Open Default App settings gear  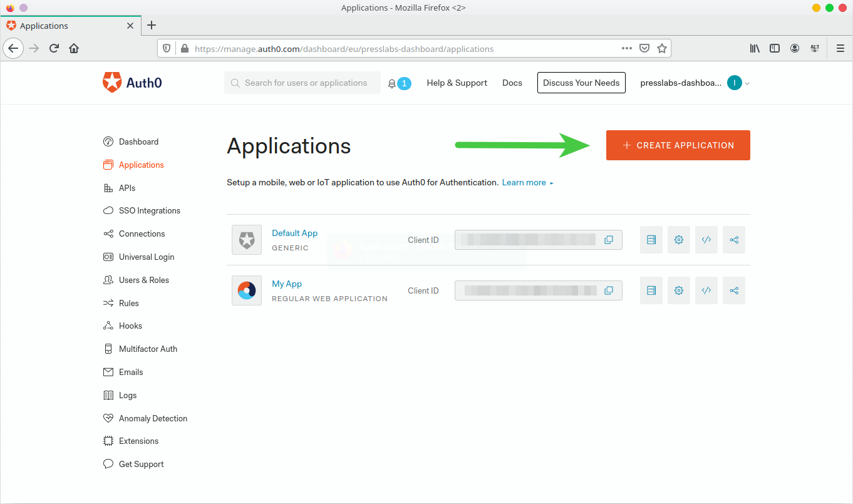tap(679, 240)
